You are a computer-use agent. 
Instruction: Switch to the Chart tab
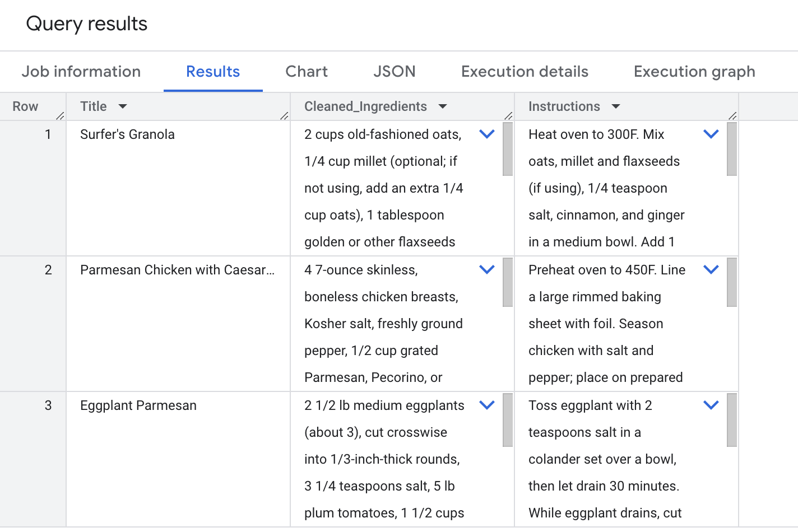306,72
